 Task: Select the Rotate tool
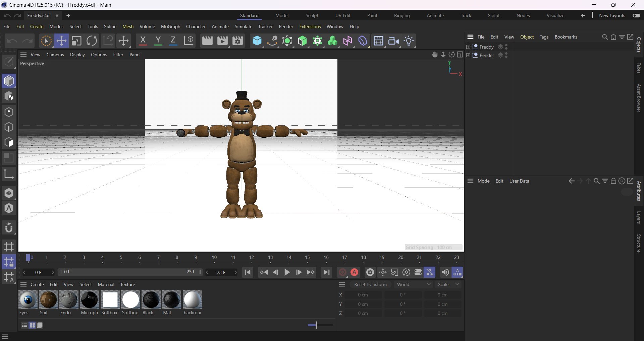[92, 41]
